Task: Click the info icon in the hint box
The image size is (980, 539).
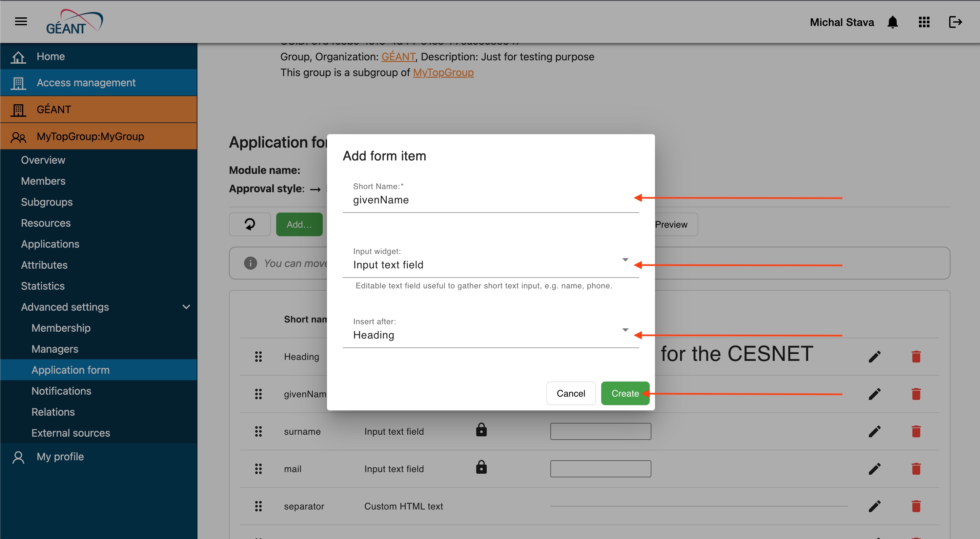Action: coord(250,263)
